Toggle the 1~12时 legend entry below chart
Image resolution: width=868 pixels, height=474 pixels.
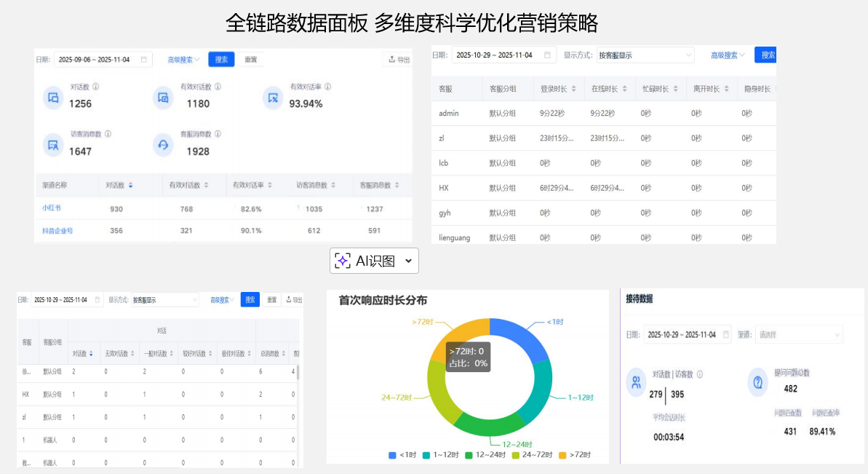(x=441, y=454)
